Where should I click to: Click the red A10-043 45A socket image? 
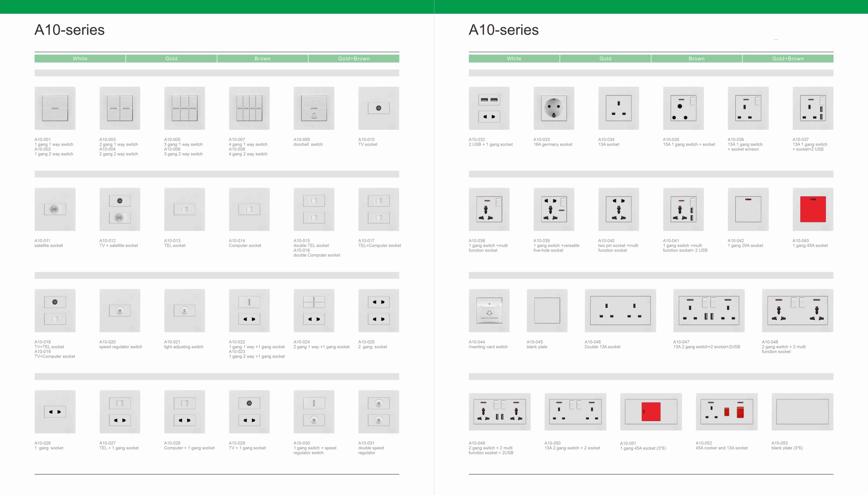click(813, 209)
